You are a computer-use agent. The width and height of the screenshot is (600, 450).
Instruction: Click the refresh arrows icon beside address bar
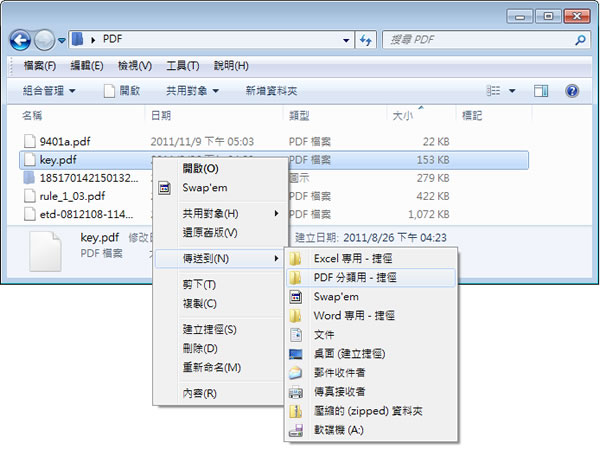coord(364,40)
